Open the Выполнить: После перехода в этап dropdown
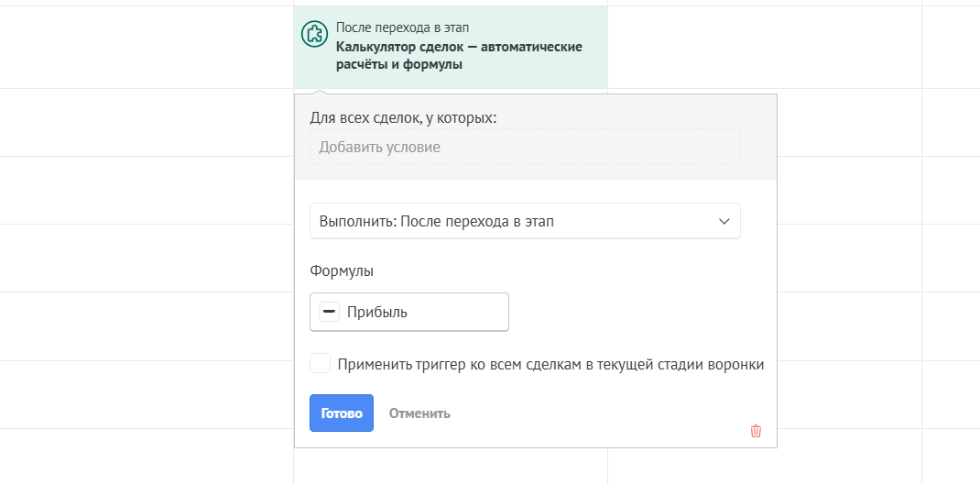 525,221
